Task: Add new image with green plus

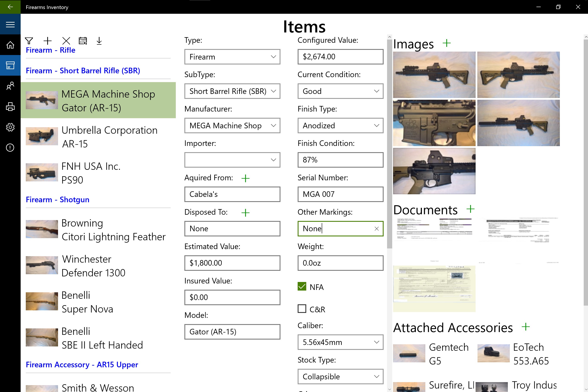Action: click(446, 43)
